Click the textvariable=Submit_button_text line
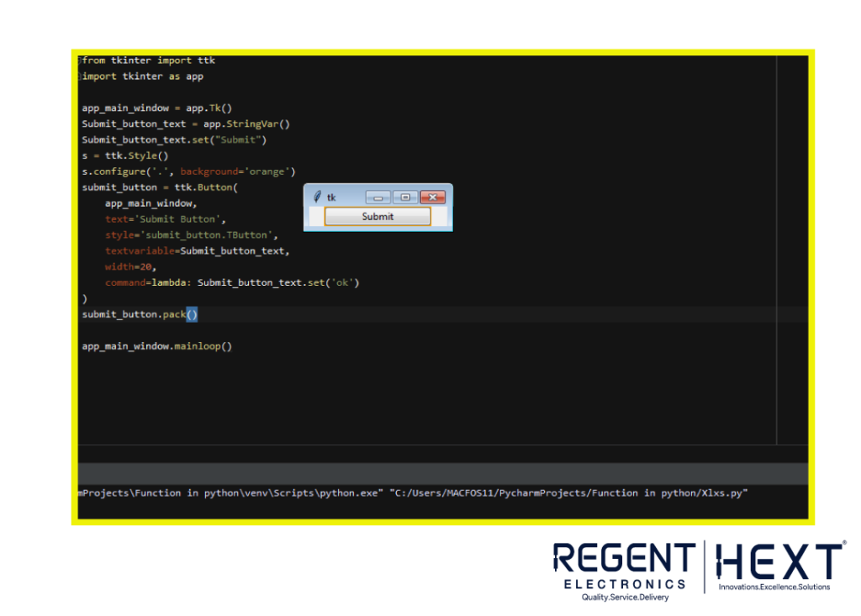The height and width of the screenshot is (616, 861). point(197,251)
